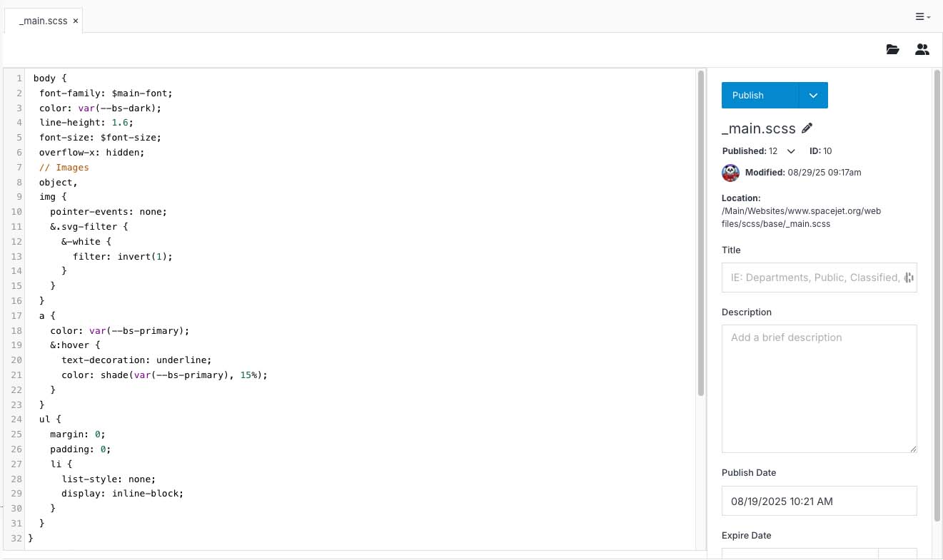This screenshot has width=943, height=560.
Task: Click the properties panel vertical scrollbar
Action: [937, 295]
